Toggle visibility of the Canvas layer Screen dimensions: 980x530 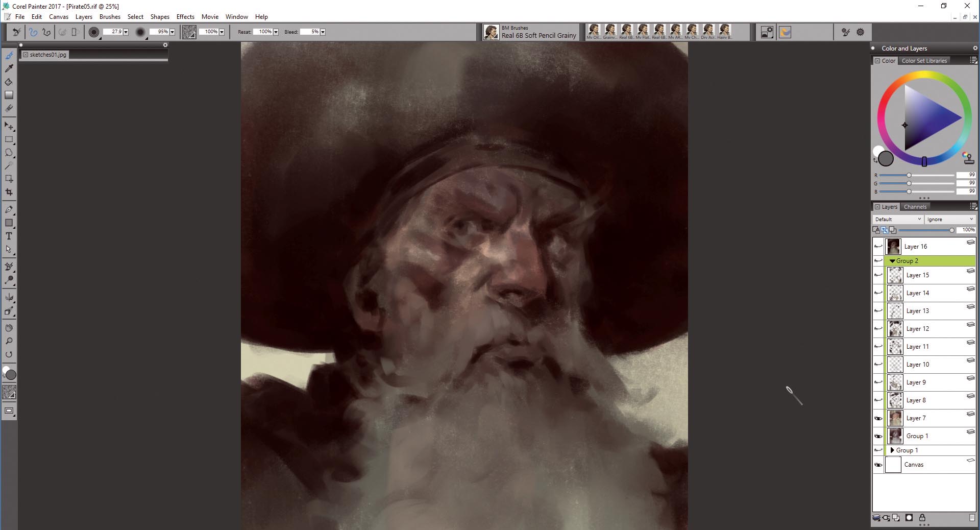tap(878, 465)
